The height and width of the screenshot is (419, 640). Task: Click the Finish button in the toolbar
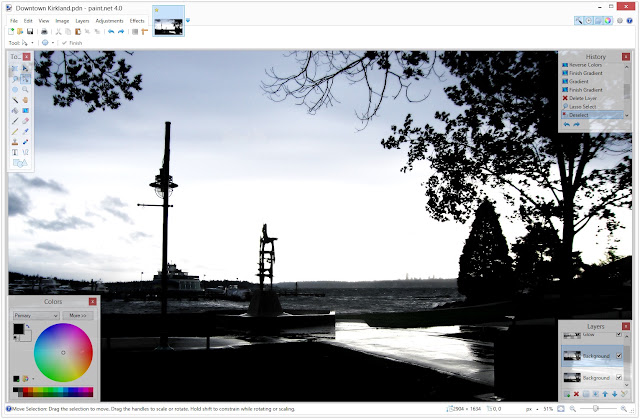(x=72, y=43)
